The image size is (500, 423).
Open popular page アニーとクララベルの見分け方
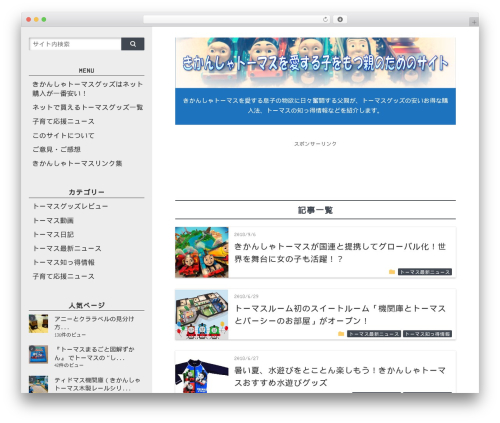point(94,323)
